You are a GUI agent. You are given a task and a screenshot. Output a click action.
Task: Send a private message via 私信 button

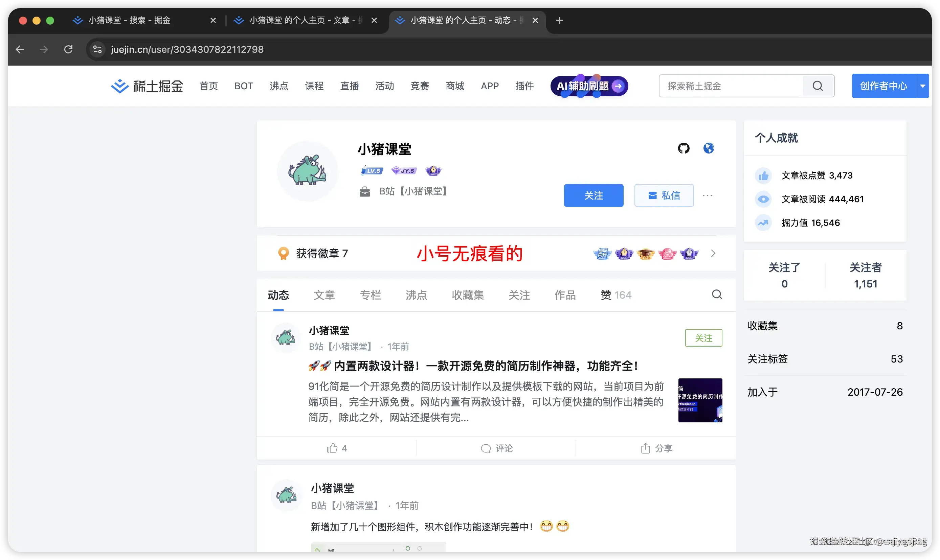(664, 195)
